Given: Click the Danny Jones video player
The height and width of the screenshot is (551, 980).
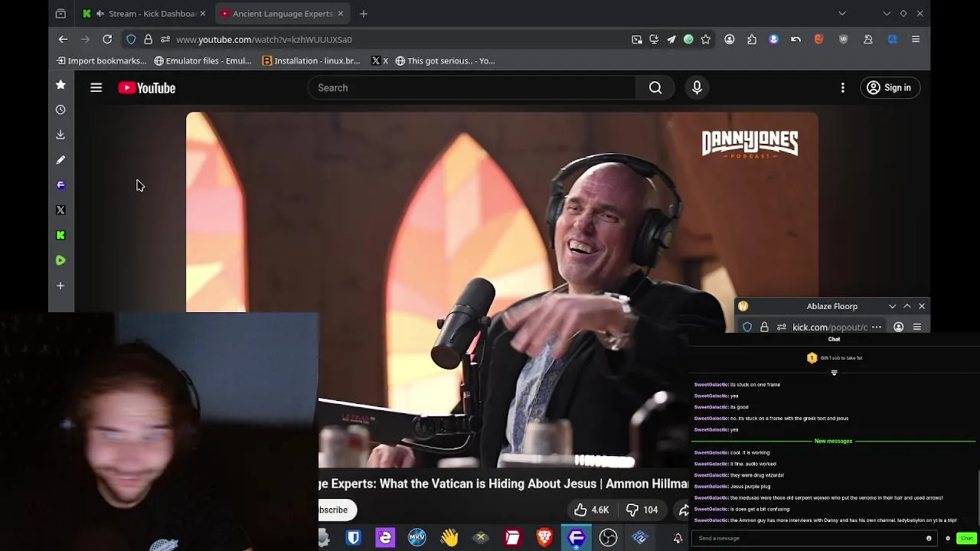Looking at the screenshot, I should tap(501, 289).
